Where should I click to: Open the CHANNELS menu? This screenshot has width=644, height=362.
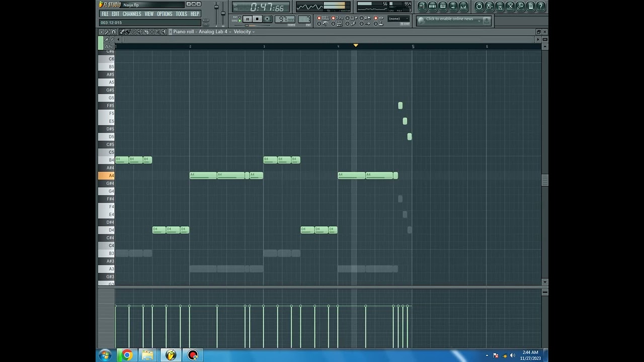132,14
